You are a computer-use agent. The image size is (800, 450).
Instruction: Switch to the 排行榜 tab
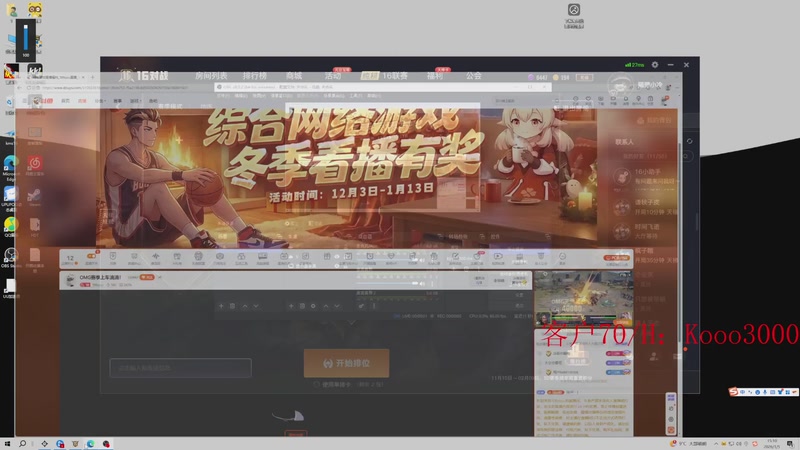[255, 76]
